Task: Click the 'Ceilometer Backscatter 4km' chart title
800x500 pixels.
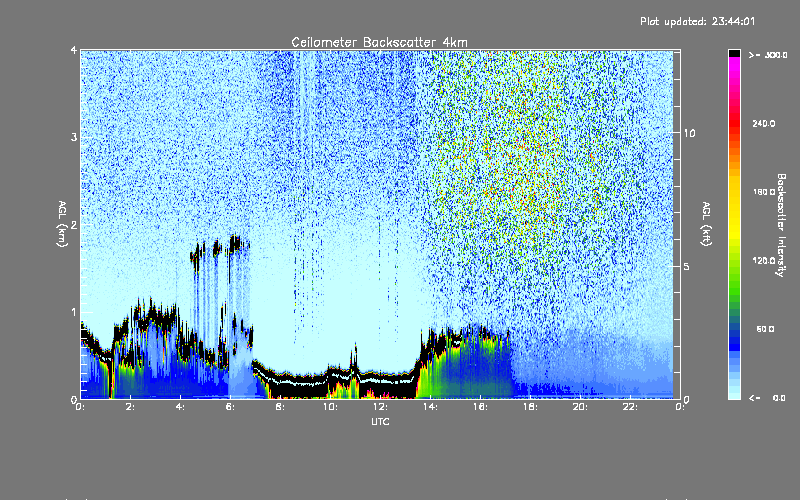Action: [379, 42]
